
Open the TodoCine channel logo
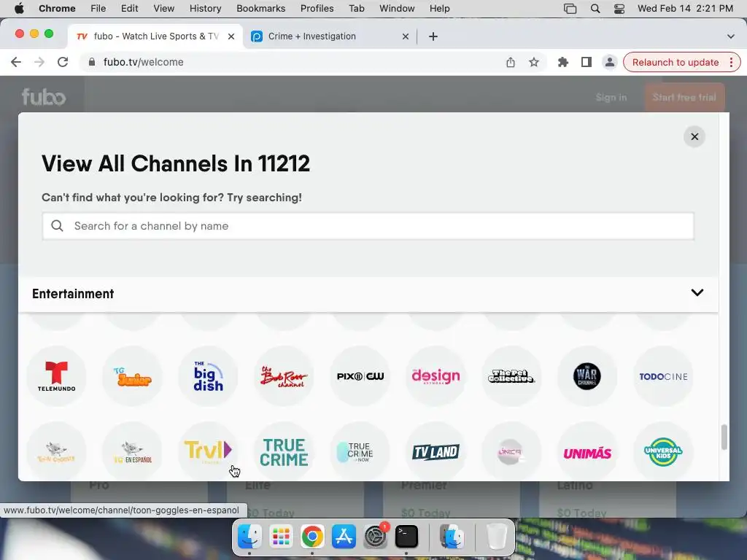click(x=663, y=376)
